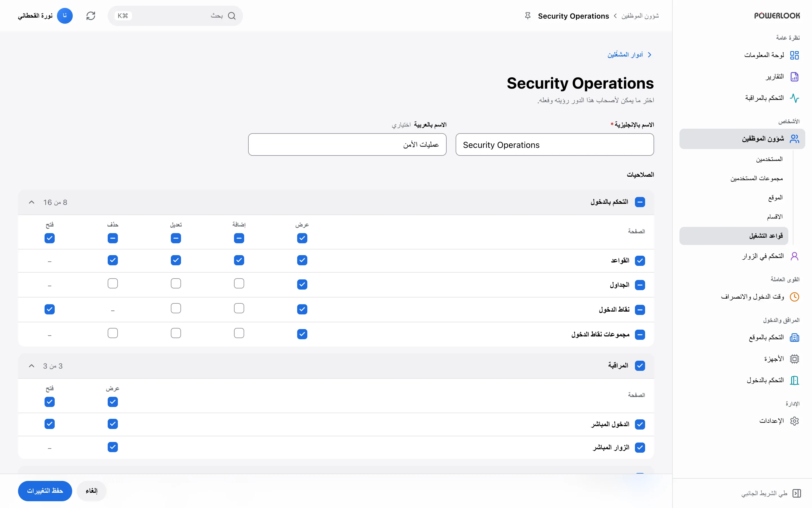Open التحكم في الزوار visitor icon

click(794, 256)
